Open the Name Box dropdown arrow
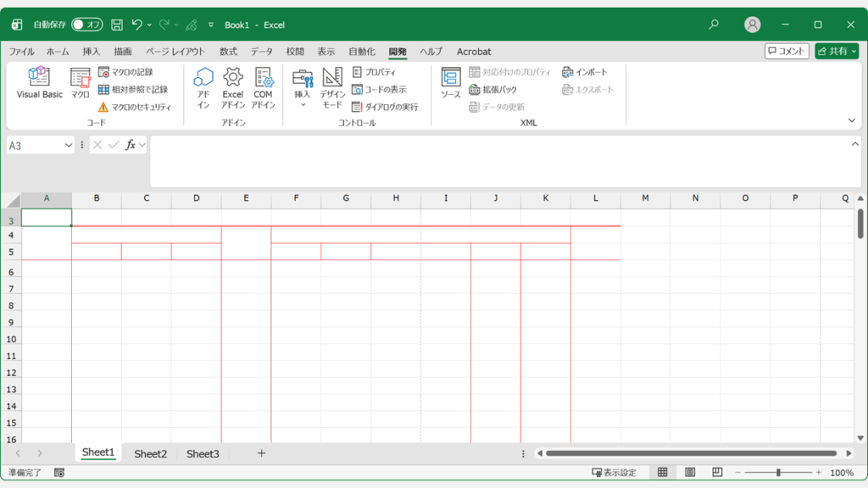Image resolution: width=868 pixels, height=488 pixels. pyautogui.click(x=69, y=146)
